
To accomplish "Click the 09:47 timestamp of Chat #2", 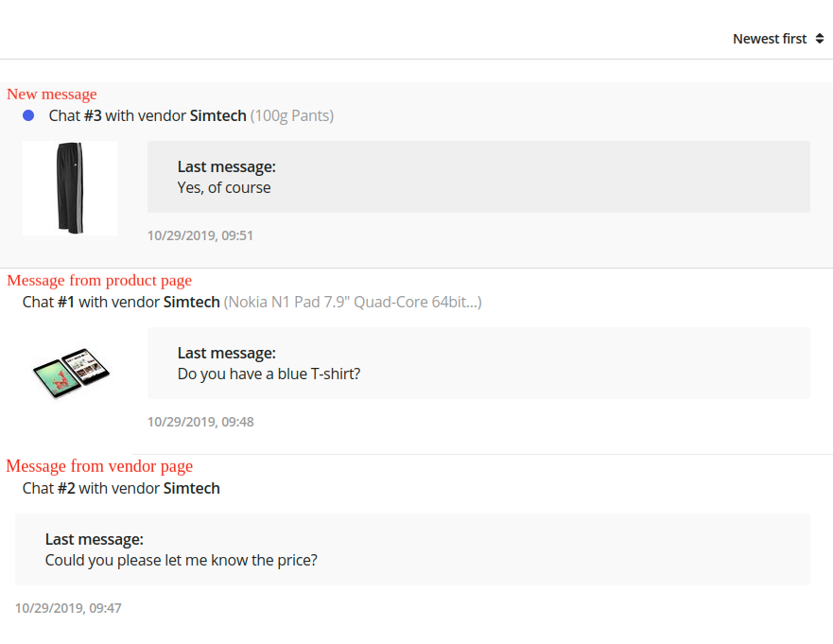I will [x=68, y=608].
